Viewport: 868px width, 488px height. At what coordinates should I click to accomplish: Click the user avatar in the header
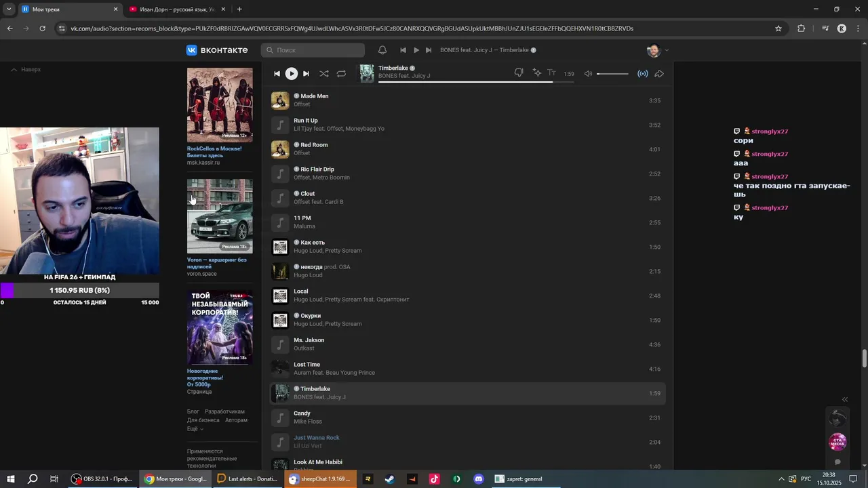click(653, 50)
